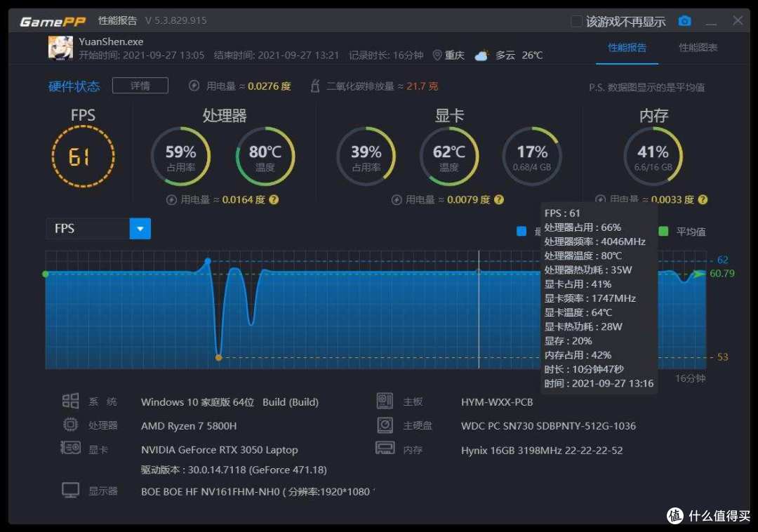Click the memory 41% usage gauge

653,156
